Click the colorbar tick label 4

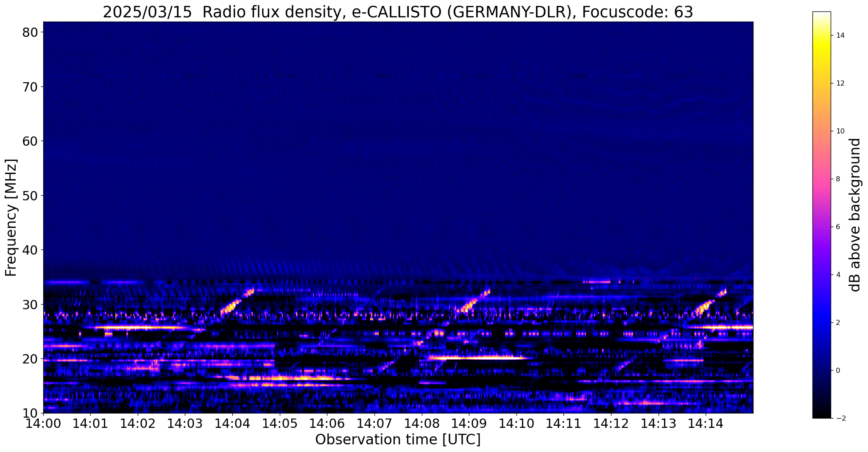(x=837, y=275)
